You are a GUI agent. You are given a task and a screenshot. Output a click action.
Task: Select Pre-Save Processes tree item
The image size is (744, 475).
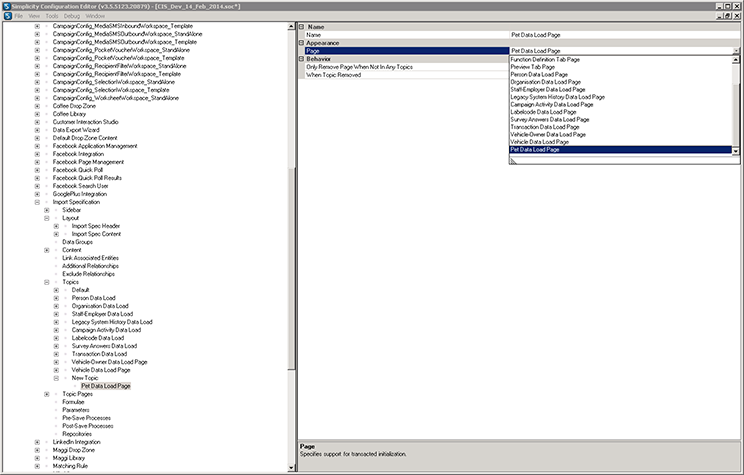click(86, 418)
